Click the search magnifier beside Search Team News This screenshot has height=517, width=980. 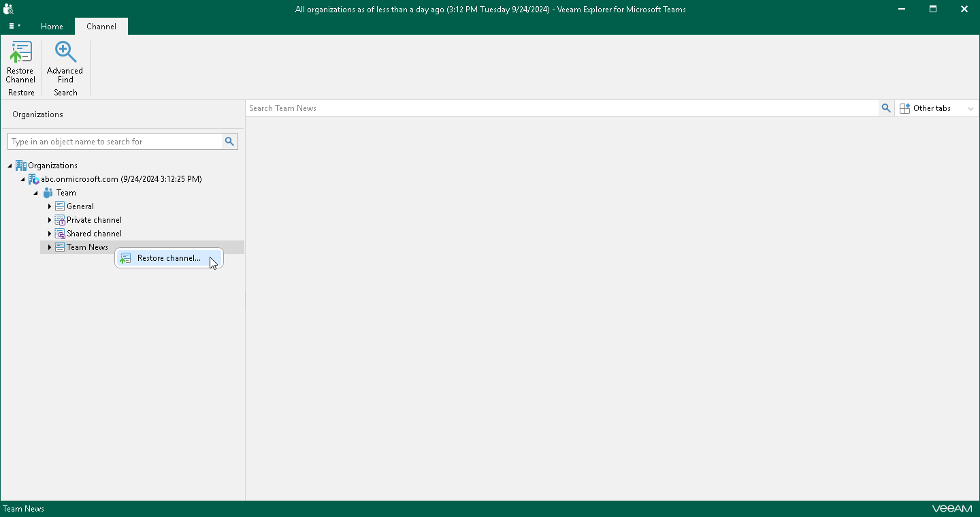point(886,108)
